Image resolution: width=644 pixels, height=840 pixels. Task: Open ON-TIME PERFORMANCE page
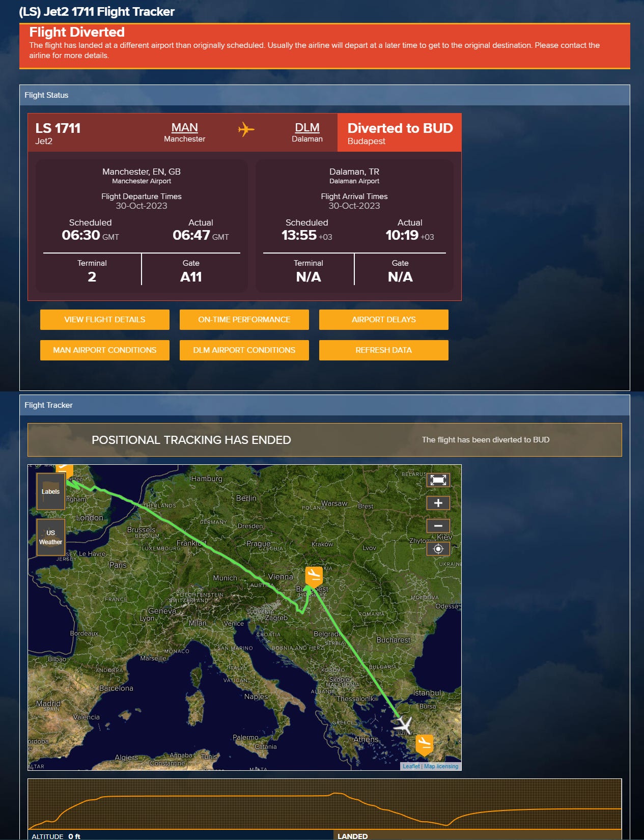pos(244,320)
